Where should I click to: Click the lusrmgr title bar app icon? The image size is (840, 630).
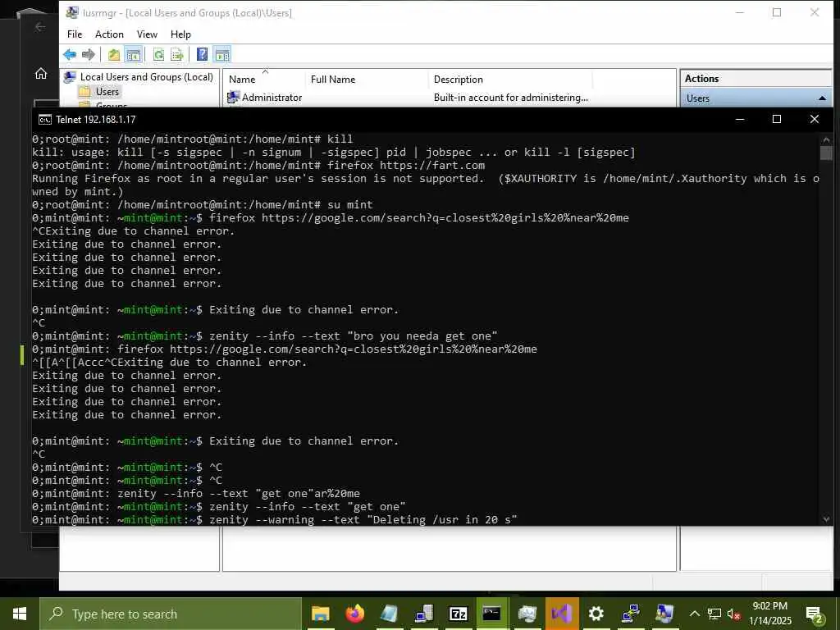72,13
